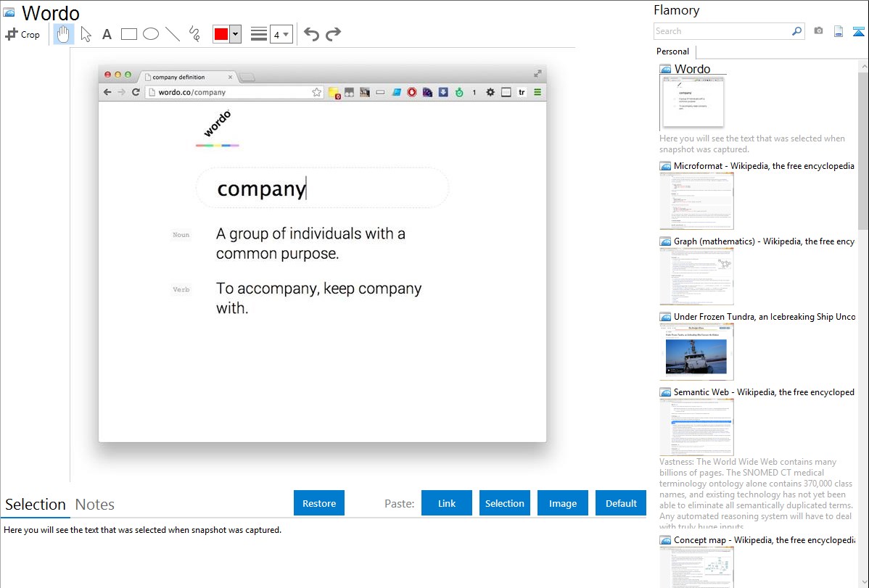This screenshot has height=588, width=869.
Task: Switch to the Personal tab
Action: (x=673, y=51)
